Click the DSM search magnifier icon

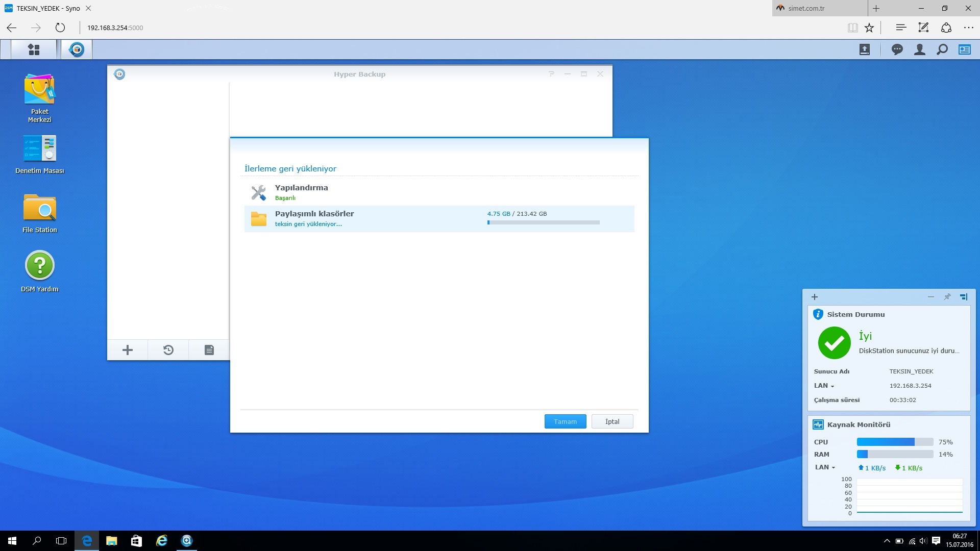point(942,49)
